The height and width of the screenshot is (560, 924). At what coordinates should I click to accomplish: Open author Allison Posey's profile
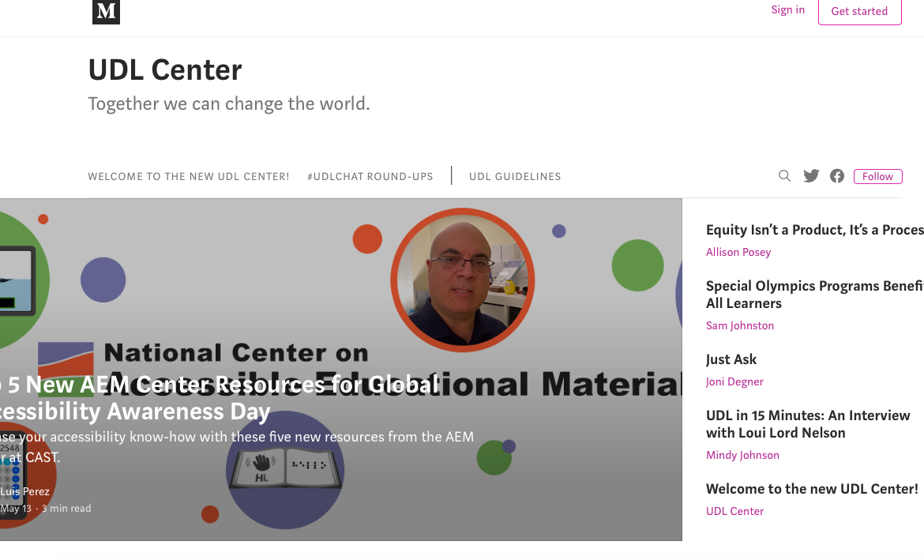738,252
